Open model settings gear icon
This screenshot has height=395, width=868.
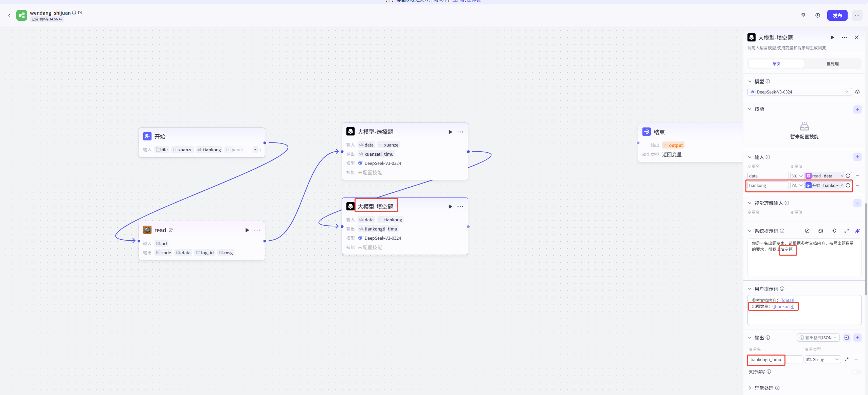(857, 92)
